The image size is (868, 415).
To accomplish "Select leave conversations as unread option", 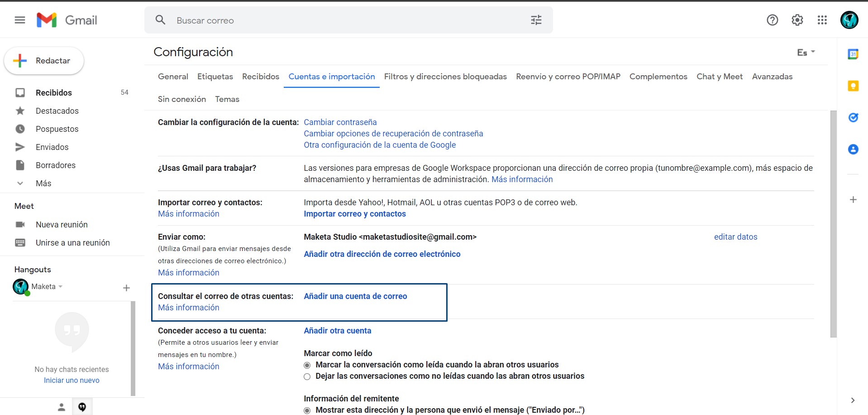I will click(307, 376).
